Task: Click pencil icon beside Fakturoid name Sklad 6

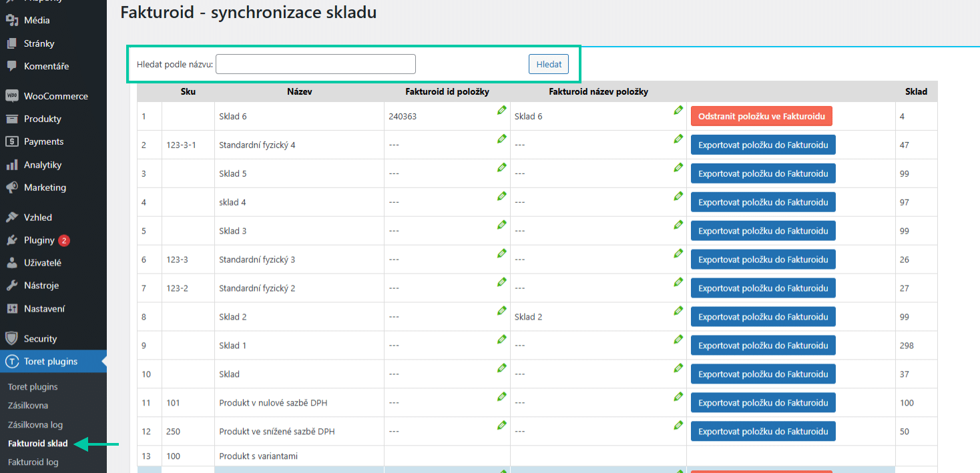Action: (x=679, y=110)
